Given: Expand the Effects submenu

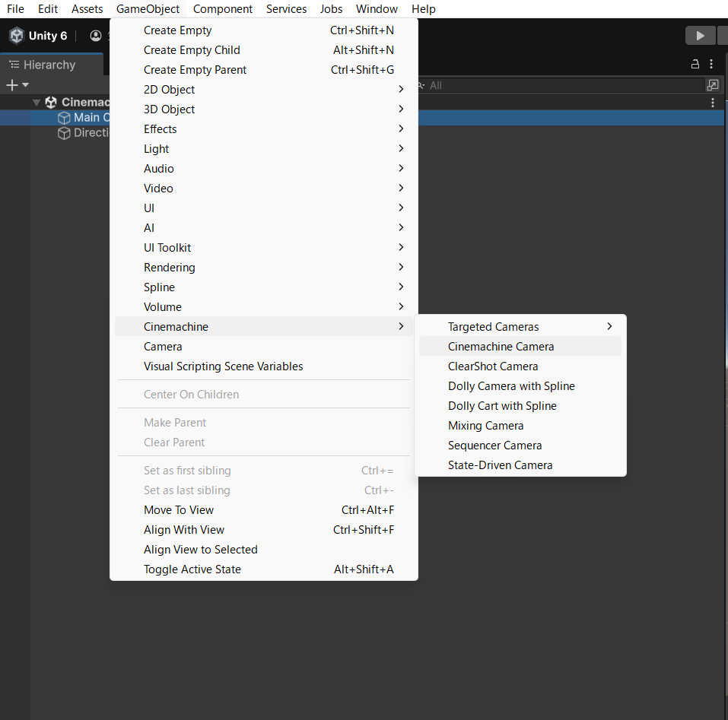Looking at the screenshot, I should 264,129.
